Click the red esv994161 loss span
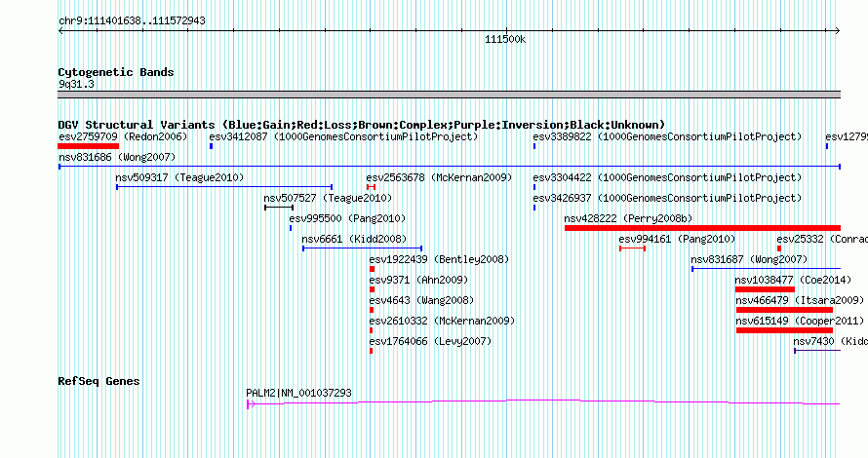The image size is (868, 458). (x=632, y=248)
